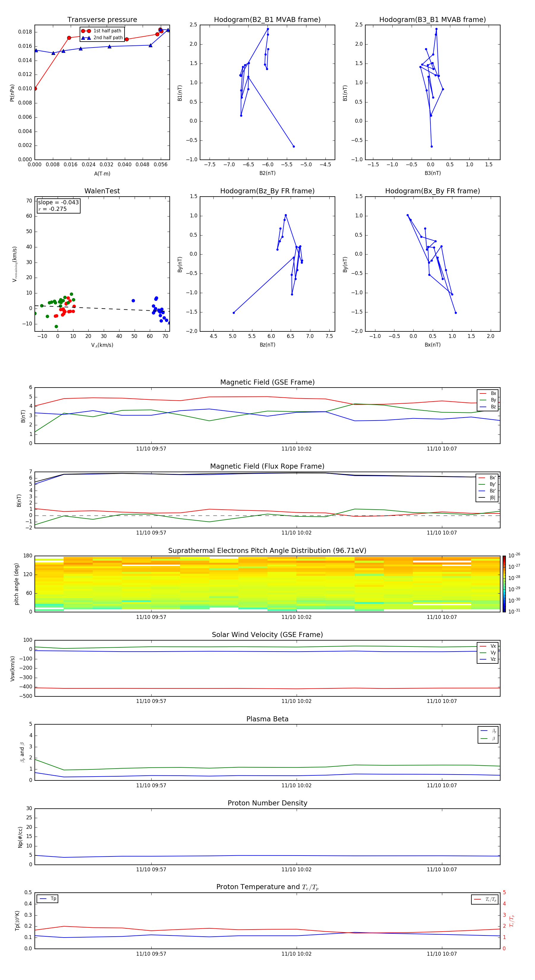
Task: Click the leftmost endpoint of the Bz_By hodogram
Action: [x=234, y=313]
